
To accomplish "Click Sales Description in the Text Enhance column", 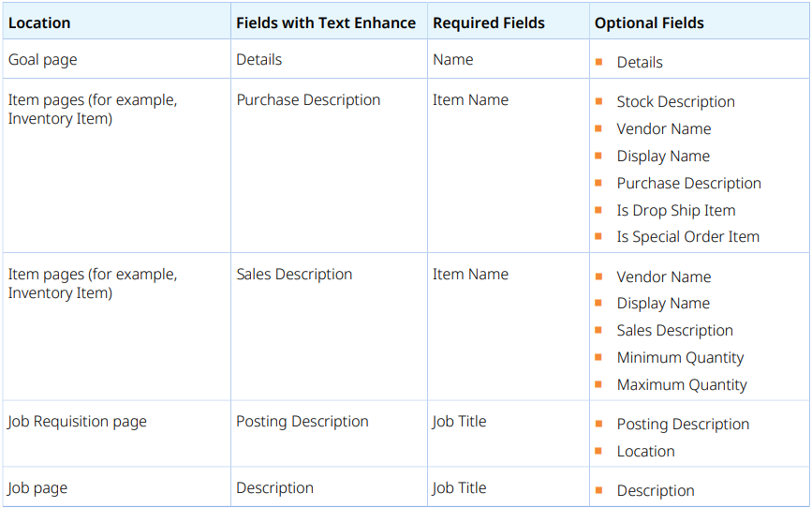I will (294, 275).
